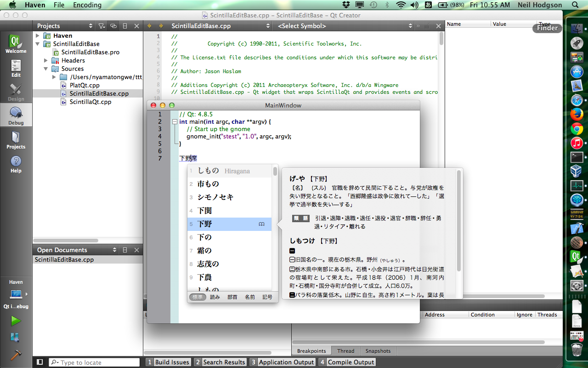Image resolution: width=588 pixels, height=368 pixels.
Task: Open the Encoding menu
Action: click(87, 5)
